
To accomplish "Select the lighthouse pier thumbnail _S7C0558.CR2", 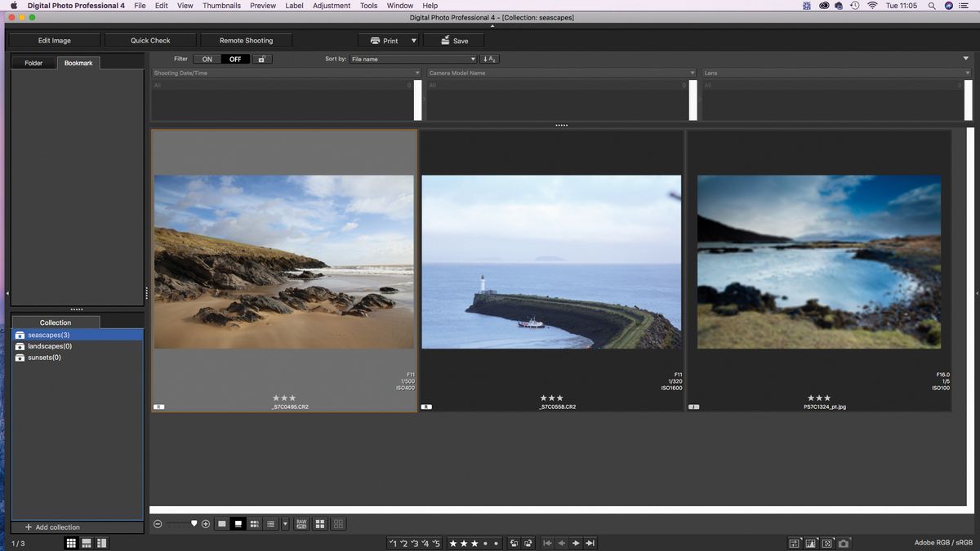I will point(551,269).
